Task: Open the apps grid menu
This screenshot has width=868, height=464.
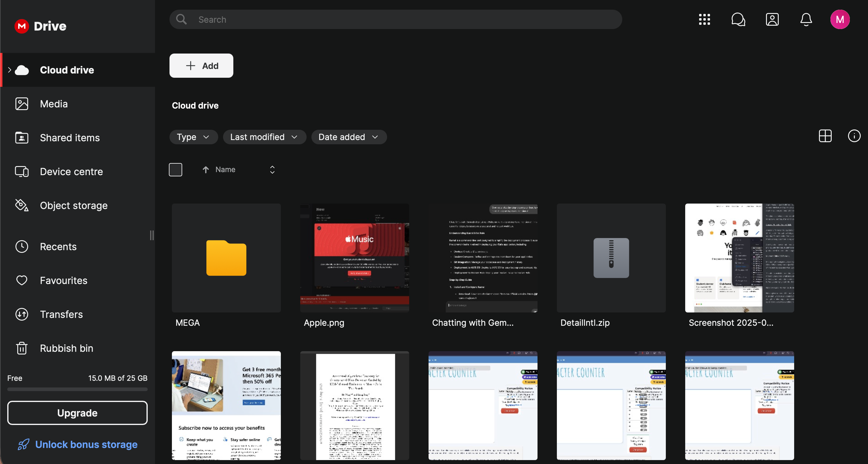Action: [704, 20]
